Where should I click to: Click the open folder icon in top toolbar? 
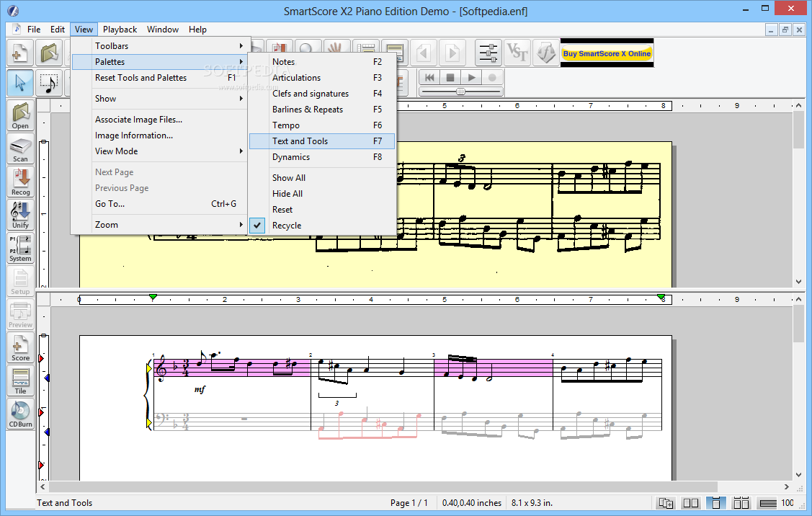pyautogui.click(x=49, y=53)
